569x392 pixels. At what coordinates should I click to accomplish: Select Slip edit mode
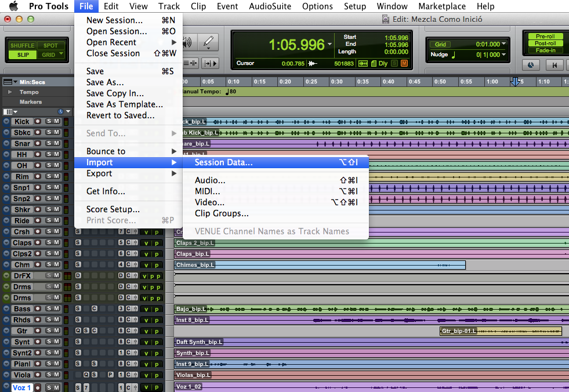coord(23,55)
